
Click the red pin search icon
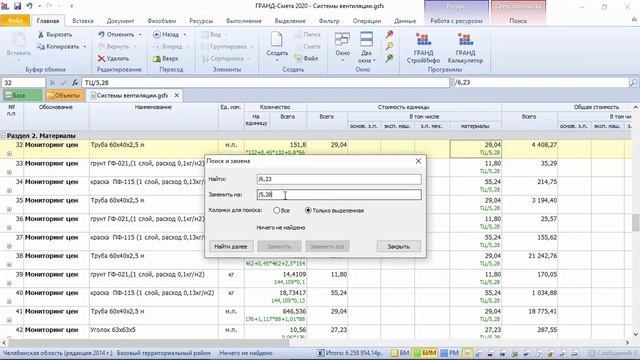tap(389, 34)
